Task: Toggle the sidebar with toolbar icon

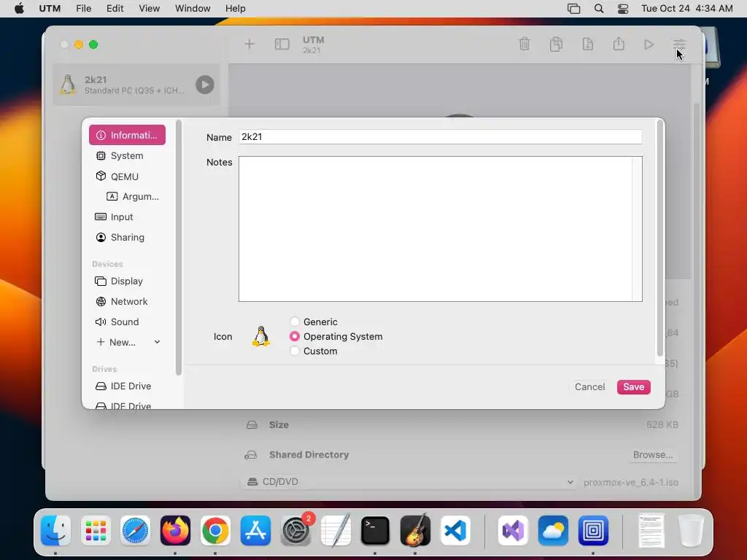Action: click(282, 44)
